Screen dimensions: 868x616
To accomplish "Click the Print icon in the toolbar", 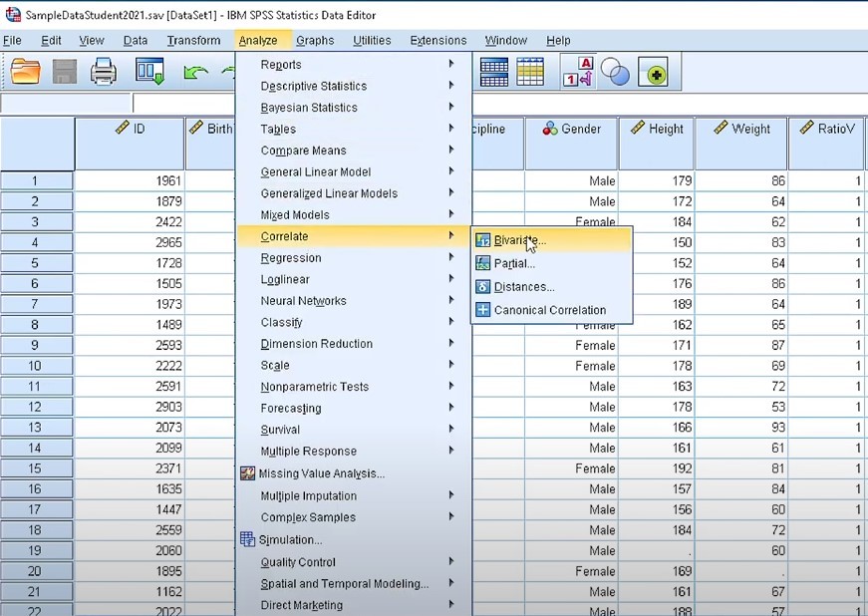I will pyautogui.click(x=104, y=72).
